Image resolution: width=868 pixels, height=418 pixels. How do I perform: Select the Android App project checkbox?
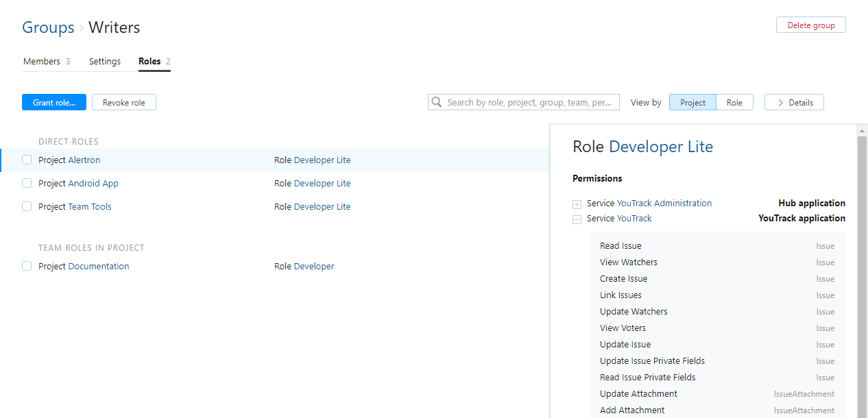27,183
